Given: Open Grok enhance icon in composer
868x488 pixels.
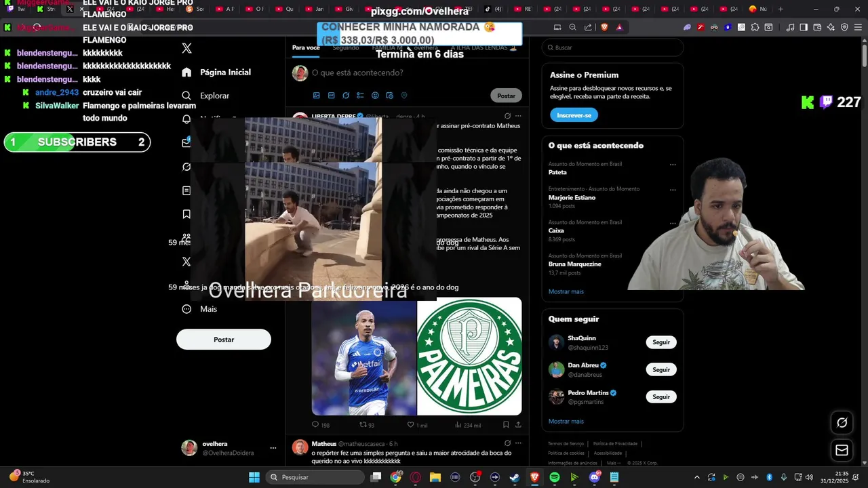Looking at the screenshot, I should (x=346, y=96).
